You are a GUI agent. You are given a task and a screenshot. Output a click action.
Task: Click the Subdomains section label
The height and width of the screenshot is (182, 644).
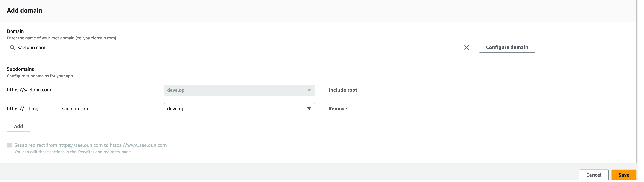[20, 69]
